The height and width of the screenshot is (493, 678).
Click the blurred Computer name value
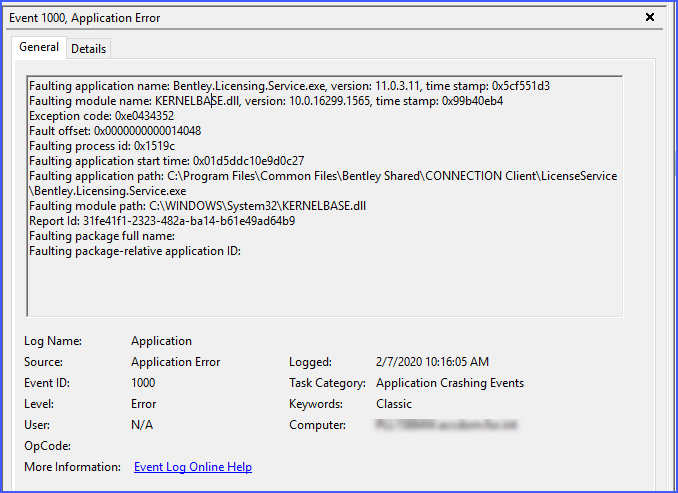coord(446,425)
